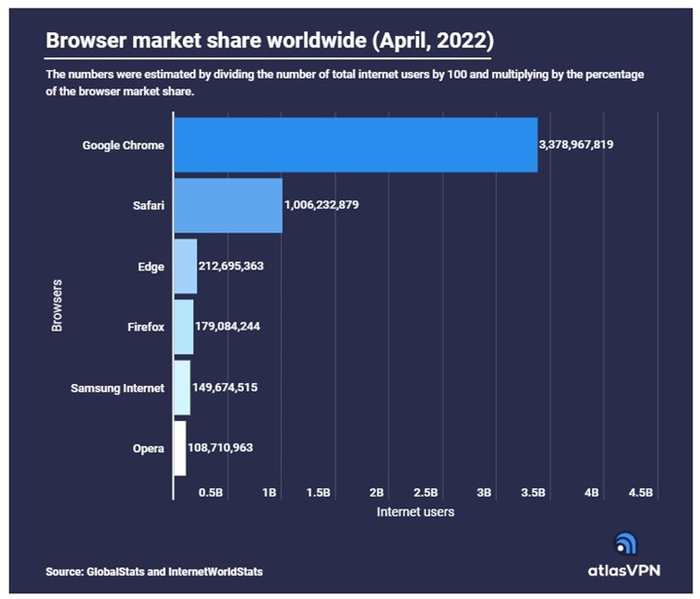Click the subtitle explaining how numbers were estimated
700x599 pixels.
(344, 83)
